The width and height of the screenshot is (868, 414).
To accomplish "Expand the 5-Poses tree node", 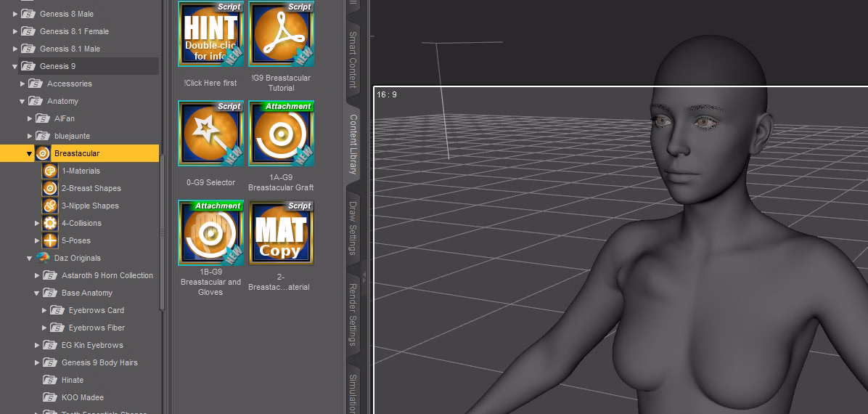I will (x=37, y=240).
